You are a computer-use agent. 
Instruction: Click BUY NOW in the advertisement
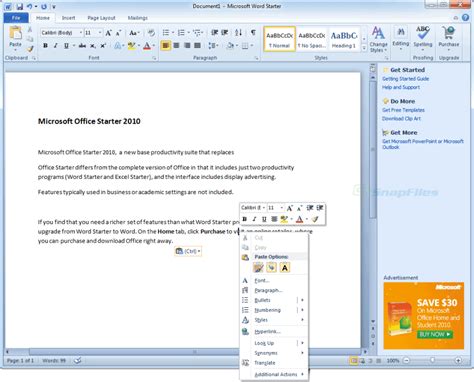[435, 334]
